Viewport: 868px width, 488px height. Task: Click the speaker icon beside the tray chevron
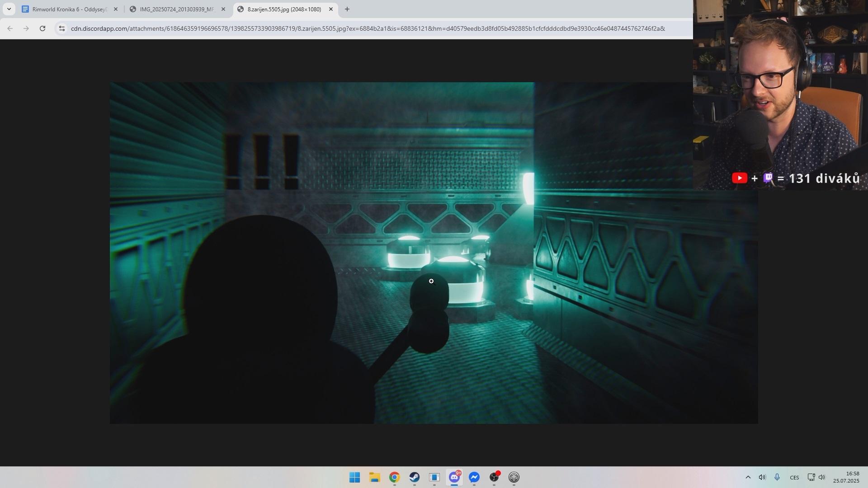762,477
